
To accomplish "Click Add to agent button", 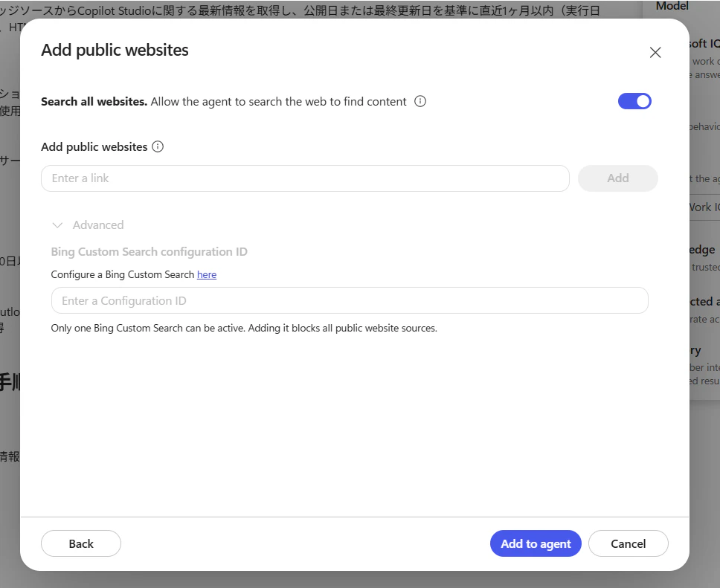I will coord(536,543).
